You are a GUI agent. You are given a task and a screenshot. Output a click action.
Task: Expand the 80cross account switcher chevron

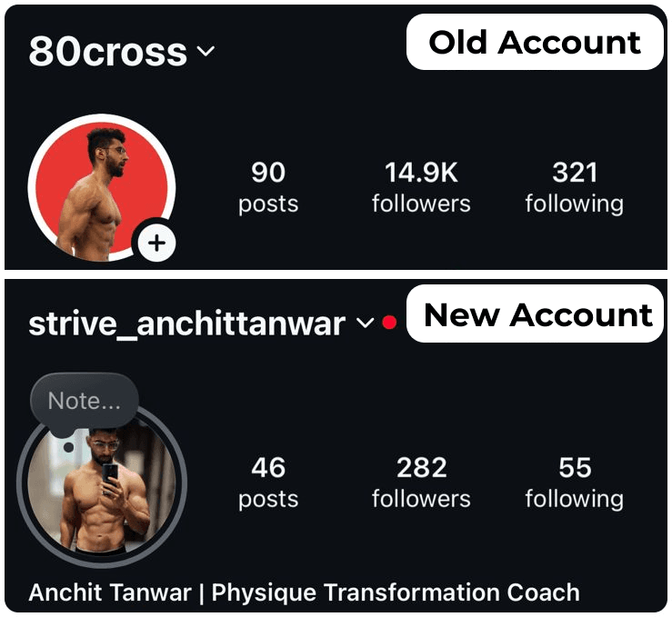(x=206, y=52)
